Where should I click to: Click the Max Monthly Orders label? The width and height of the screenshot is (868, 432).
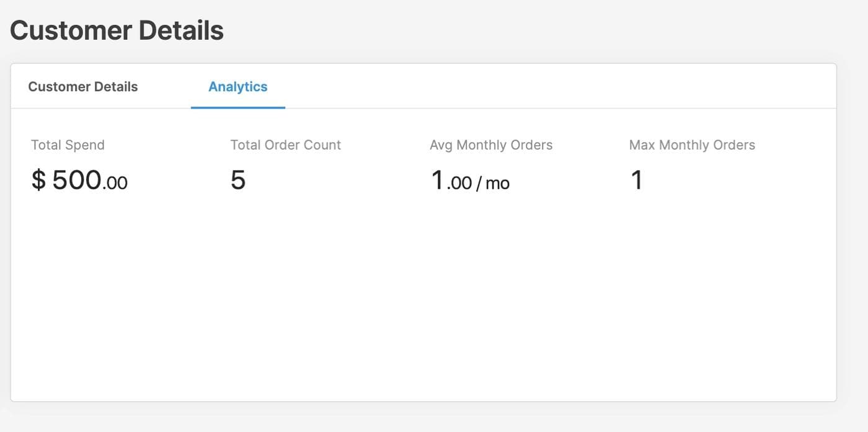click(691, 145)
